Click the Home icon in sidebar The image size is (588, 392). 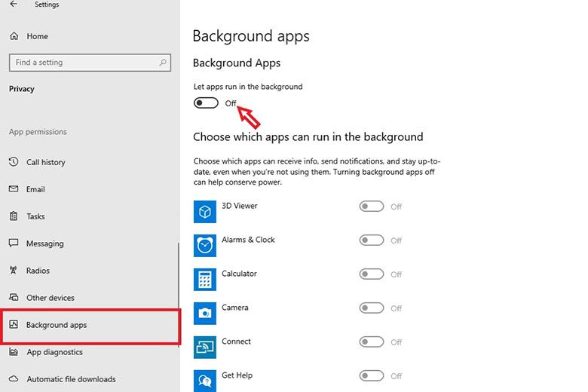(x=14, y=36)
